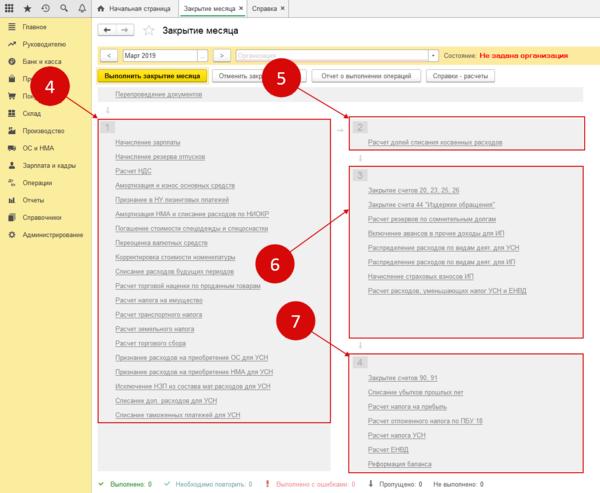600x493 pixels.
Task: Open Расчет ЕНВД link
Action: pyautogui.click(x=388, y=450)
